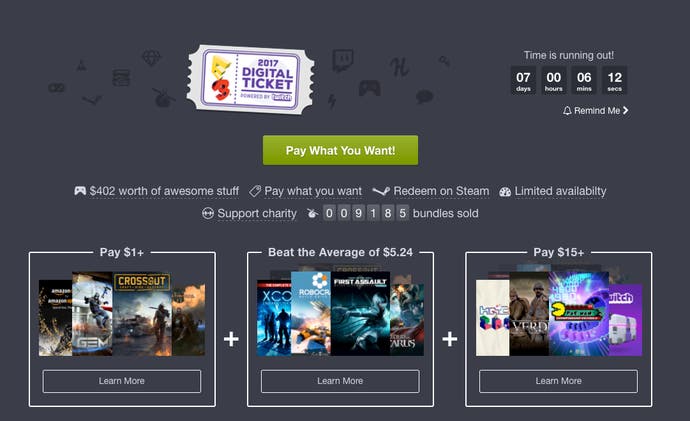Viewport: 690px width, 421px height.
Task: Click the green Pay What You Want button
Action: point(340,150)
